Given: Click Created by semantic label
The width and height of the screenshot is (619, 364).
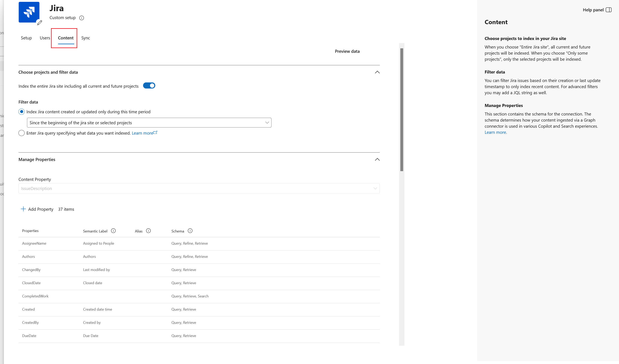Looking at the screenshot, I should pyautogui.click(x=92, y=323).
